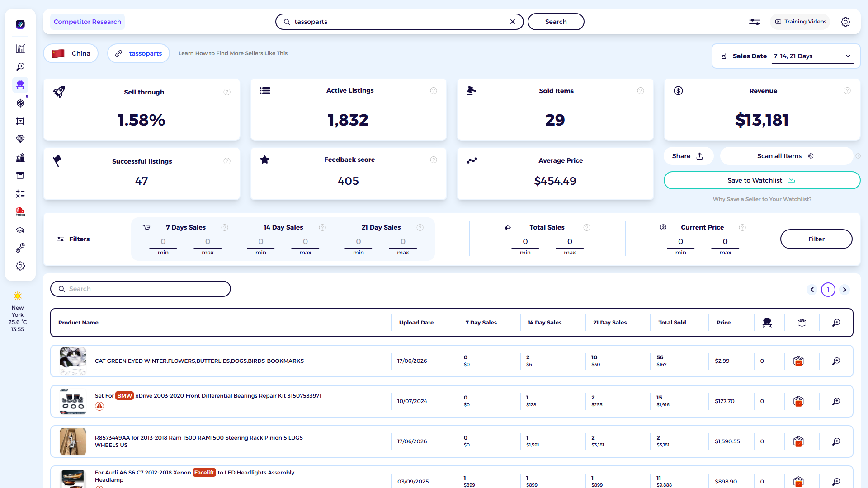Viewport: 868px width, 488px height.
Task: Click the New York weather widget
Action: (x=18, y=312)
